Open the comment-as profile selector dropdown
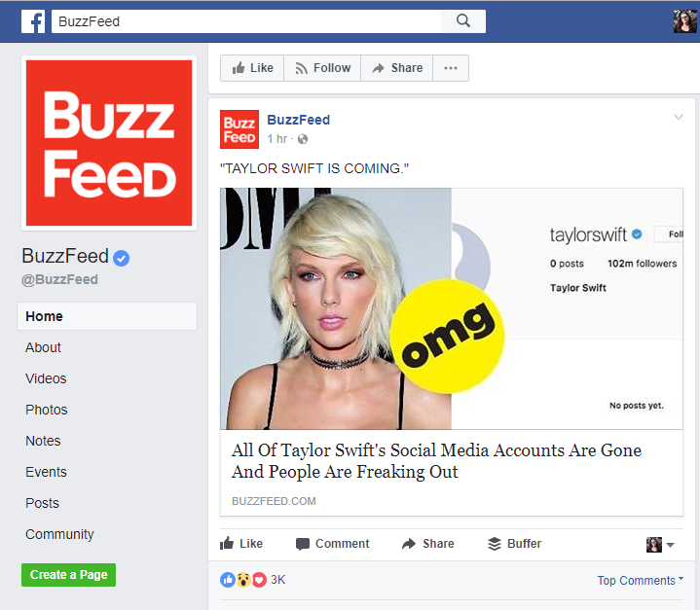 [660, 545]
